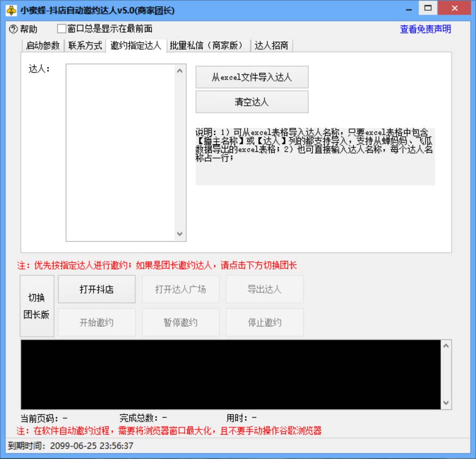Click the 达人 list scroll-down arrow
Image resolution: width=476 pixels, height=459 pixels.
[x=180, y=234]
